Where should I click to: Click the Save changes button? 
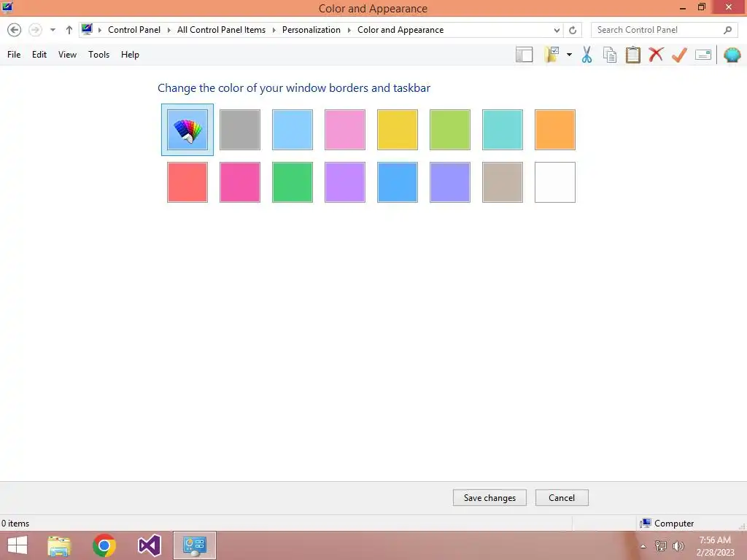point(489,497)
